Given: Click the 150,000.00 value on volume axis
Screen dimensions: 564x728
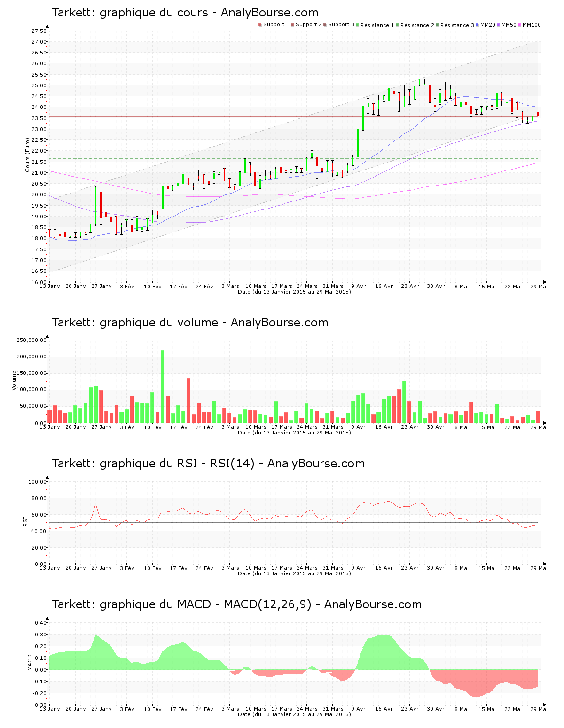Looking at the screenshot, I should (31, 373).
